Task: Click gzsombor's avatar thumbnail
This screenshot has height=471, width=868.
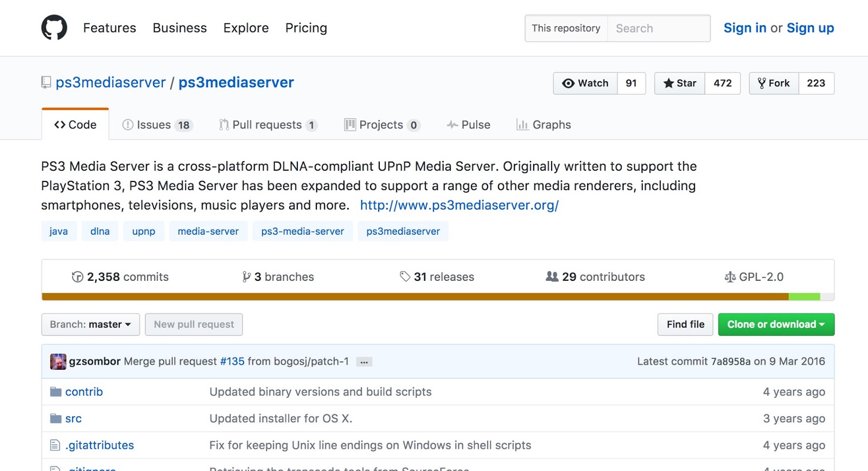Action: coord(58,362)
